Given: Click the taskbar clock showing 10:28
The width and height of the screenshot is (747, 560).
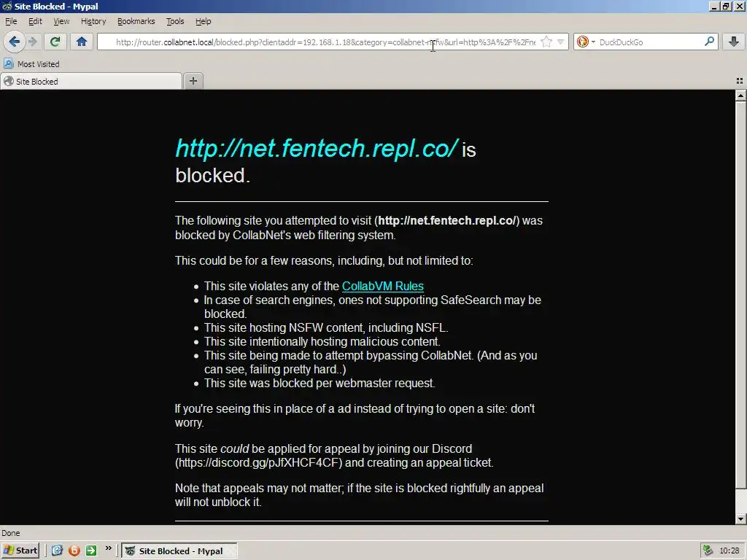Looking at the screenshot, I should [729, 551].
